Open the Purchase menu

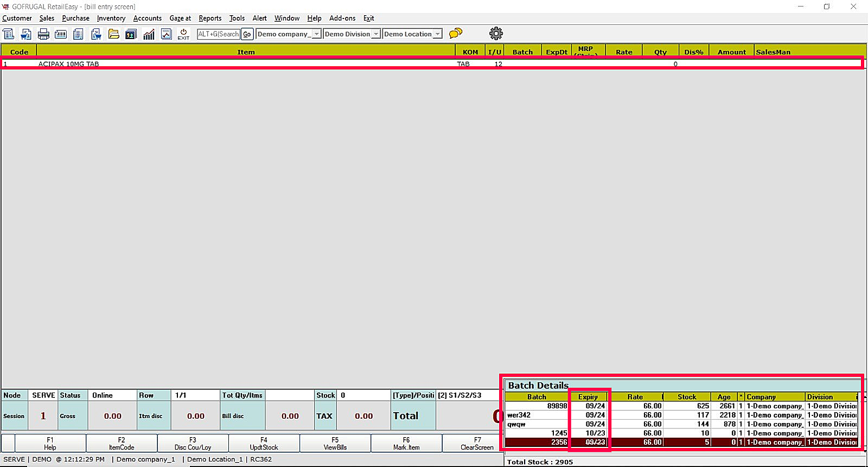click(x=75, y=18)
